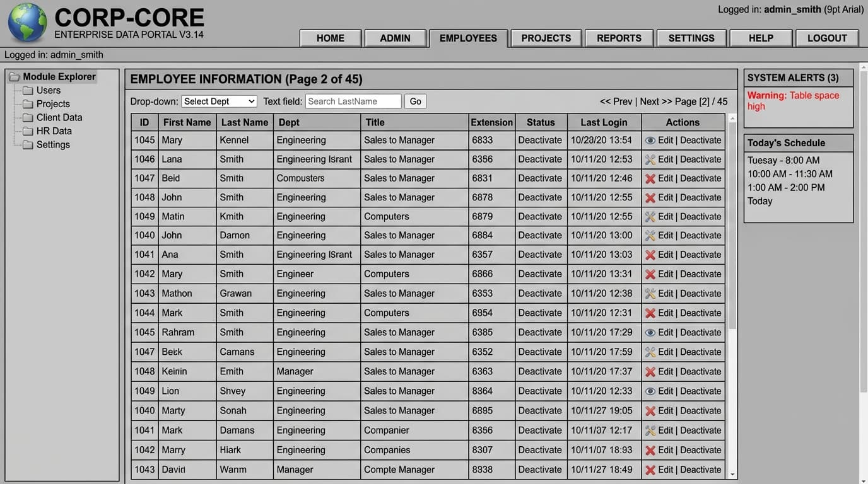
Task: Open the Projects tree node
Action: 53,104
